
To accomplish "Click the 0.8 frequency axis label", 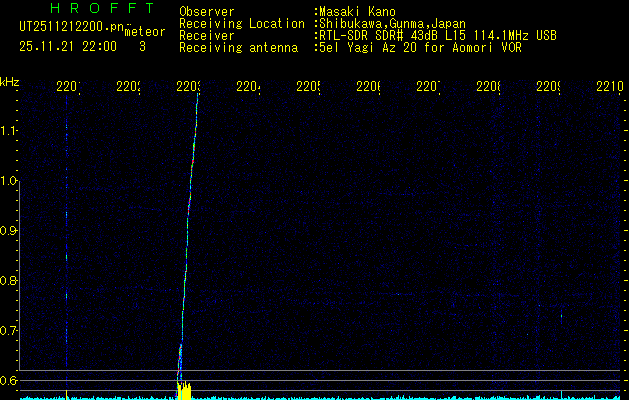I will pos(10,281).
